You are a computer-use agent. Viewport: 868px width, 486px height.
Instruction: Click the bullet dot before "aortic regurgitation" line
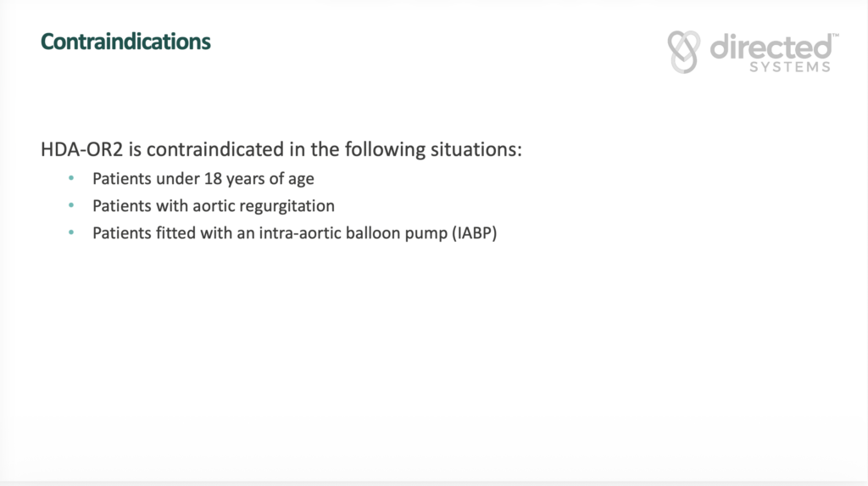72,206
